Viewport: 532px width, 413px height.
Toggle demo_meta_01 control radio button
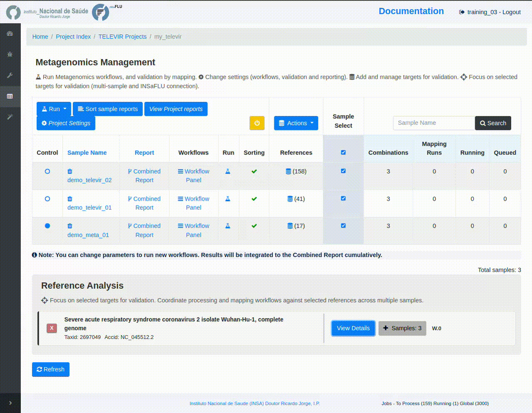coord(47,226)
